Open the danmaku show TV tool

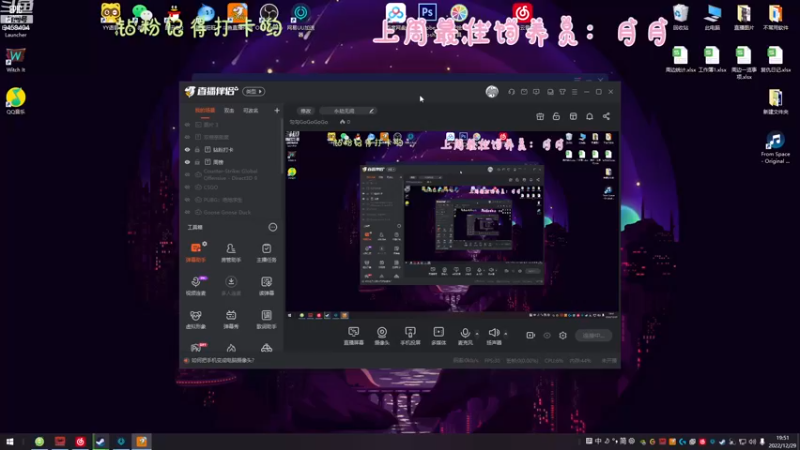point(231,319)
